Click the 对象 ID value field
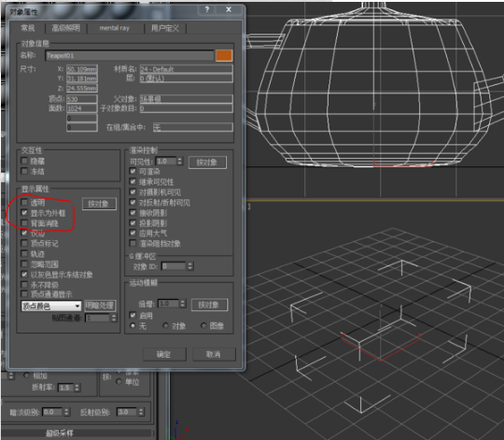This screenshot has width=504, height=440. pyautogui.click(x=174, y=266)
